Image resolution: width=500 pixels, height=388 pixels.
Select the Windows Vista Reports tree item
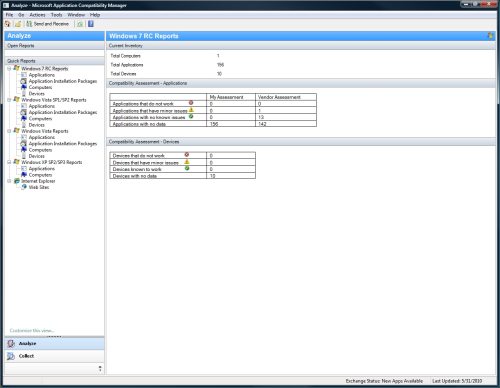pos(45,131)
